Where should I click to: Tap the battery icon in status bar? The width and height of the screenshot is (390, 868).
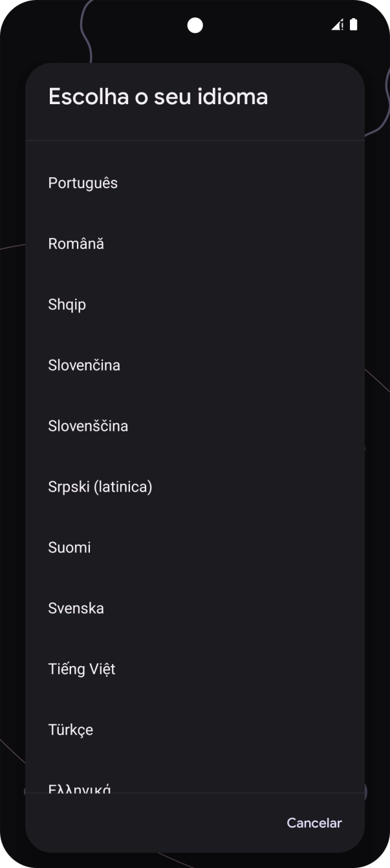[353, 25]
